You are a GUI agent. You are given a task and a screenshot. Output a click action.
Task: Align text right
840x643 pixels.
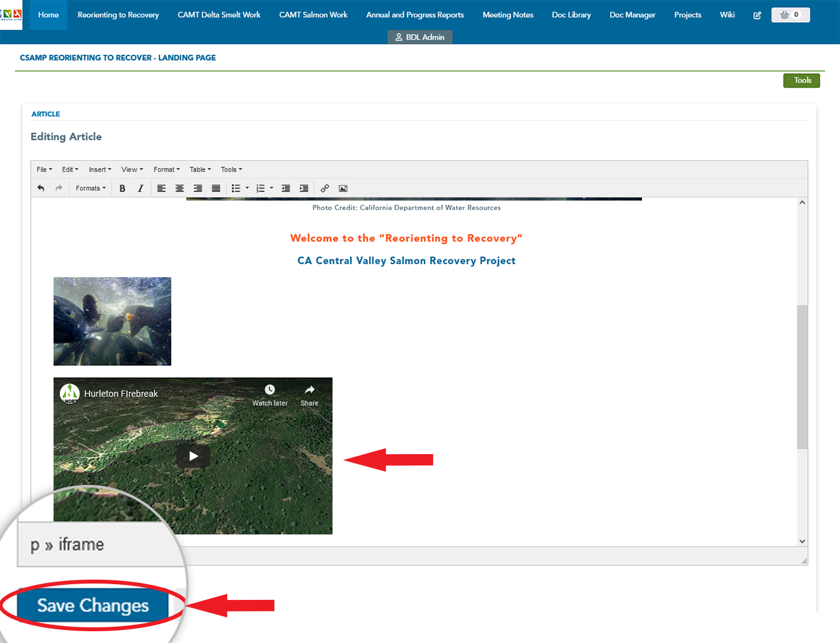[x=198, y=188]
